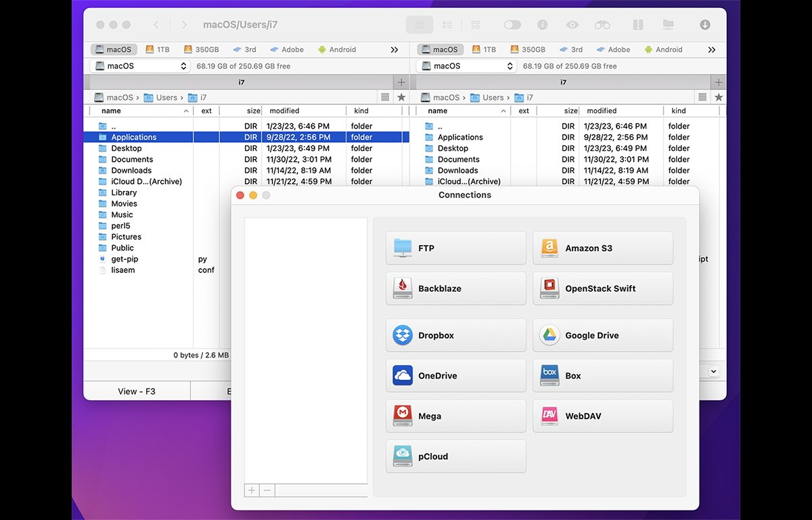The height and width of the screenshot is (520, 812).
Task: Click the View - F3 button
Action: (x=137, y=391)
